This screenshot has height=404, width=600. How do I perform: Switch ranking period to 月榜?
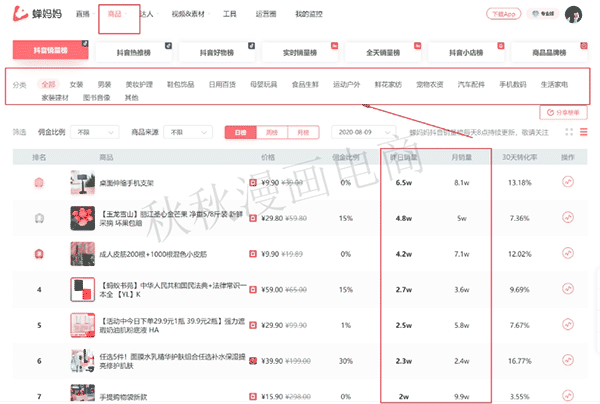pyautogui.click(x=302, y=132)
